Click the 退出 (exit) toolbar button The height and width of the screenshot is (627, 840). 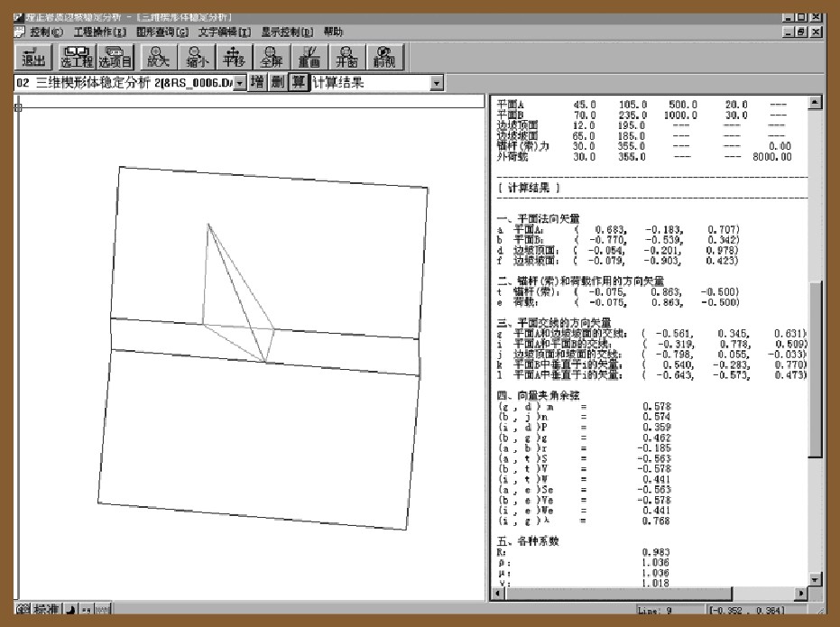(x=33, y=58)
